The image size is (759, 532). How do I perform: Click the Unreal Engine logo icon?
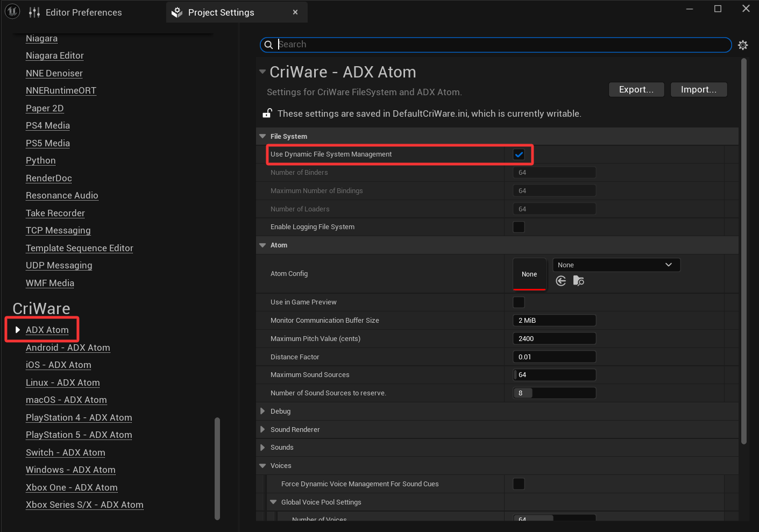pyautogui.click(x=12, y=11)
